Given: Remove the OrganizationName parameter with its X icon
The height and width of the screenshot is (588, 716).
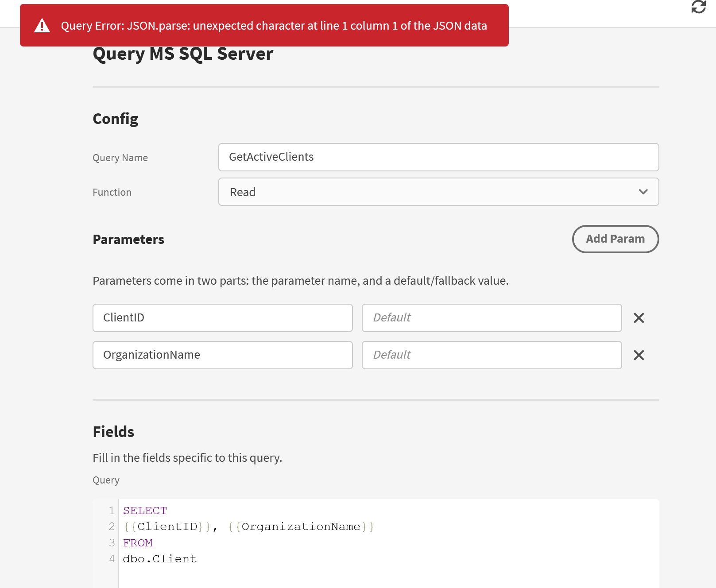Looking at the screenshot, I should click(x=639, y=355).
